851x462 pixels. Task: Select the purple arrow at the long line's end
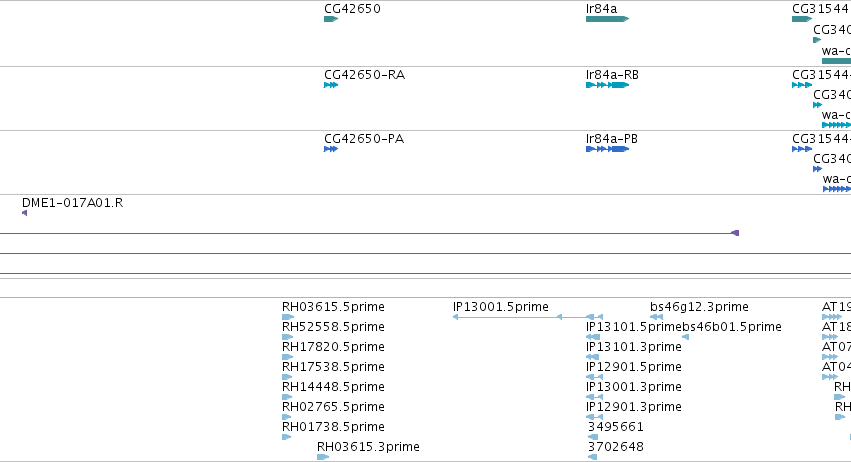735,233
